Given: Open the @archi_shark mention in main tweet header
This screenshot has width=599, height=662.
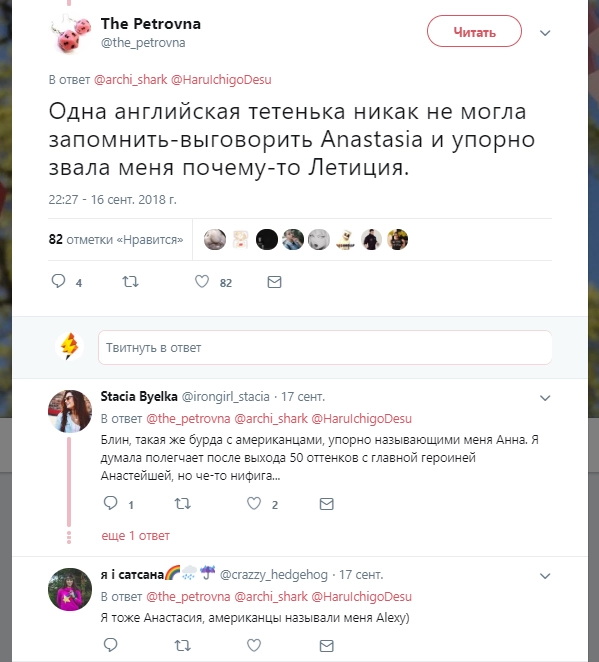Looking at the screenshot, I should coord(130,79).
